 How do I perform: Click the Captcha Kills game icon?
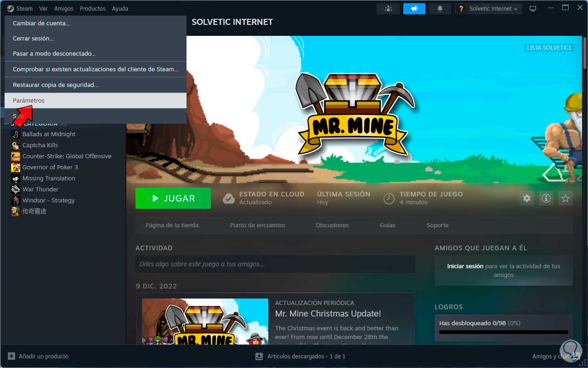pyautogui.click(x=16, y=145)
